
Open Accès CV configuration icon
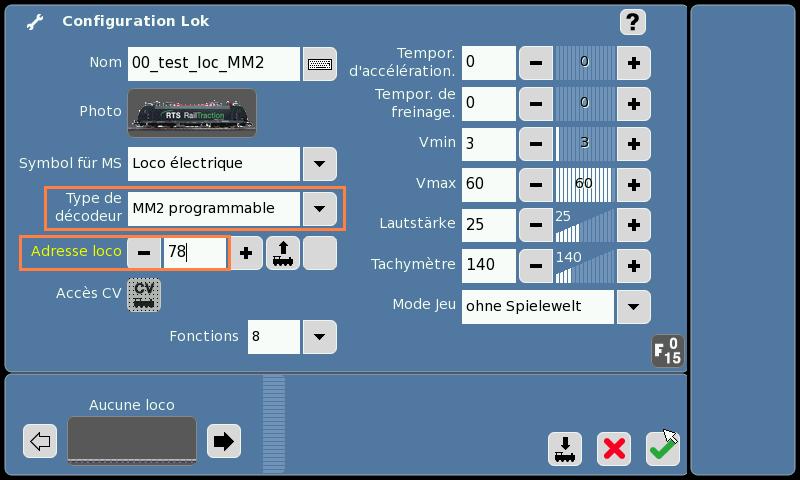144,294
